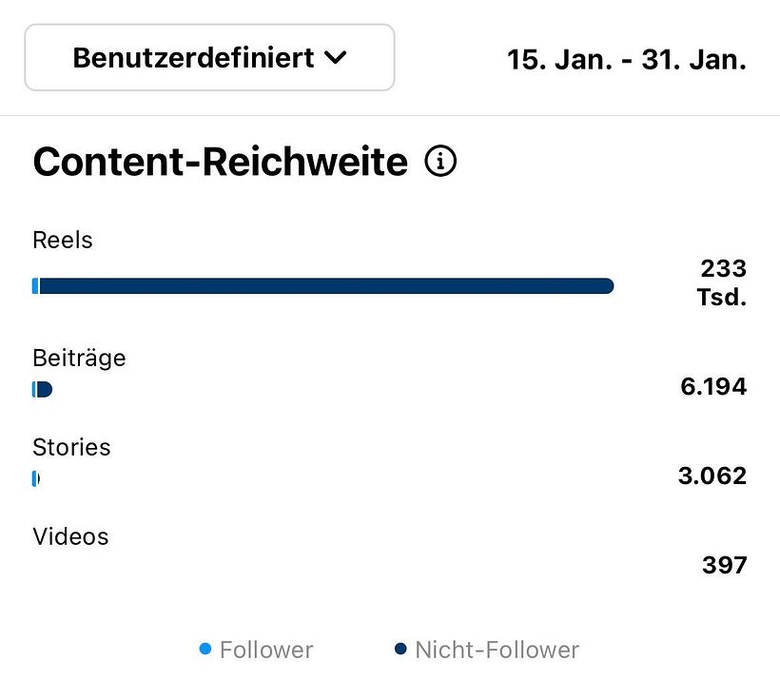
Task: Click the chevron arrow next to Benutzerdefiniert
Action: click(335, 58)
